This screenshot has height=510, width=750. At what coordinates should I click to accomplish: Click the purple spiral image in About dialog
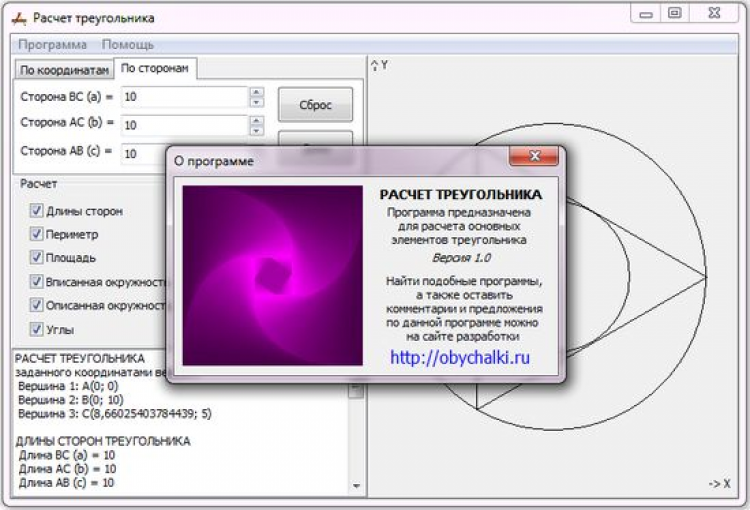[273, 276]
